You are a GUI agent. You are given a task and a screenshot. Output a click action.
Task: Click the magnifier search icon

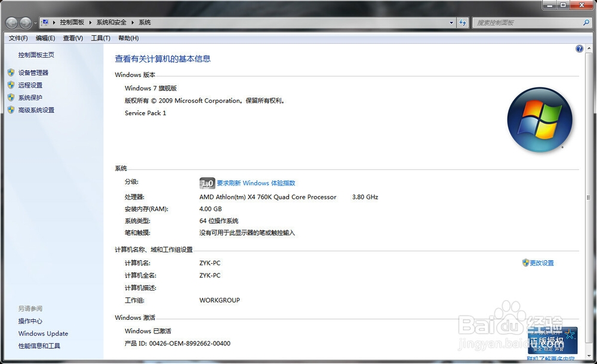(586, 23)
